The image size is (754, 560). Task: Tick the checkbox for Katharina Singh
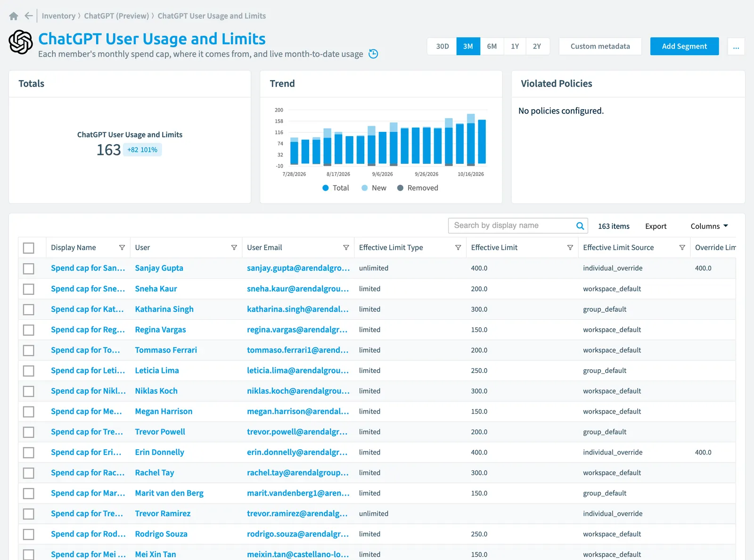(x=29, y=309)
